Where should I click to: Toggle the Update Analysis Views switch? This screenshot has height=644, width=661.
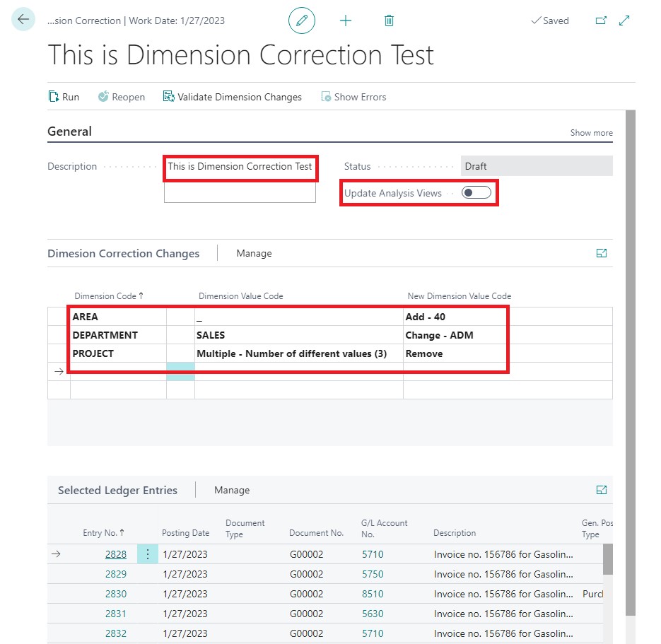tap(476, 193)
